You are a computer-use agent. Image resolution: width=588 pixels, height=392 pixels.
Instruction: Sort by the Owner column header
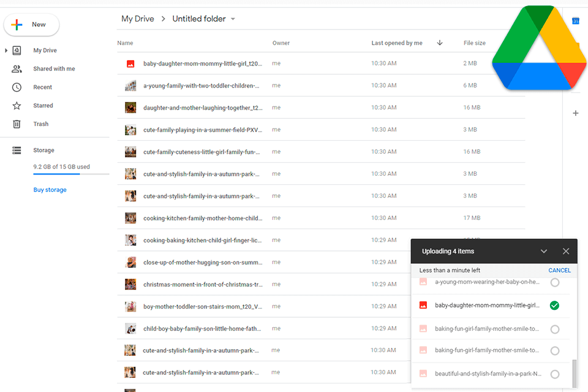pyautogui.click(x=281, y=43)
